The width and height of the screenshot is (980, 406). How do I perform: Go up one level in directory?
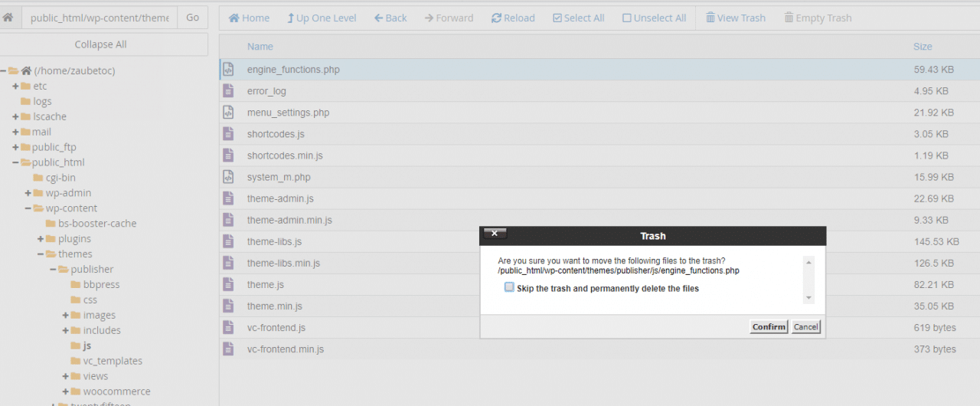point(322,18)
